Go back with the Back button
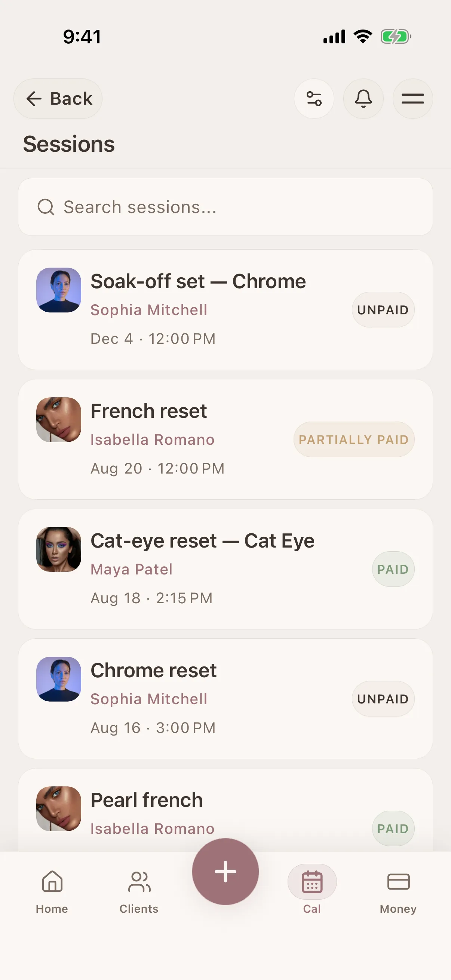Image resolution: width=451 pixels, height=980 pixels. coord(58,99)
